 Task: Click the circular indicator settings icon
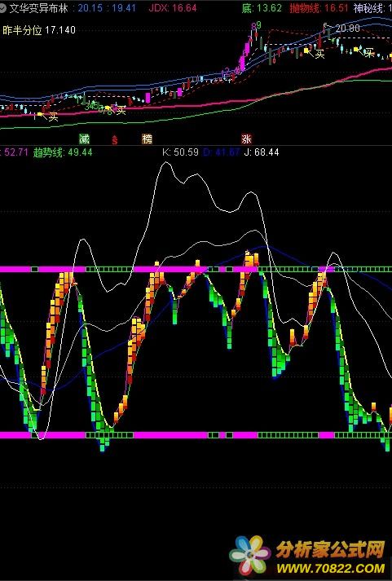point(2,8)
